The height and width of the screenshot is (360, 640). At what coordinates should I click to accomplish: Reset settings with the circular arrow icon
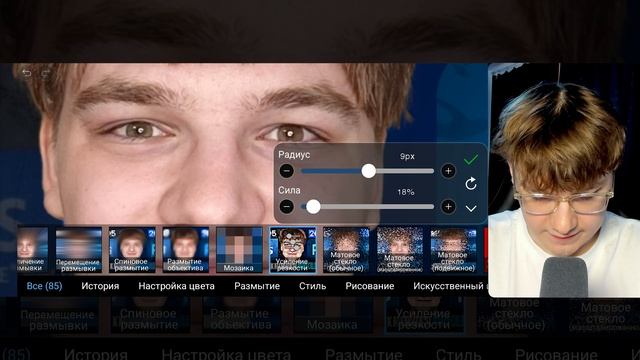(471, 184)
